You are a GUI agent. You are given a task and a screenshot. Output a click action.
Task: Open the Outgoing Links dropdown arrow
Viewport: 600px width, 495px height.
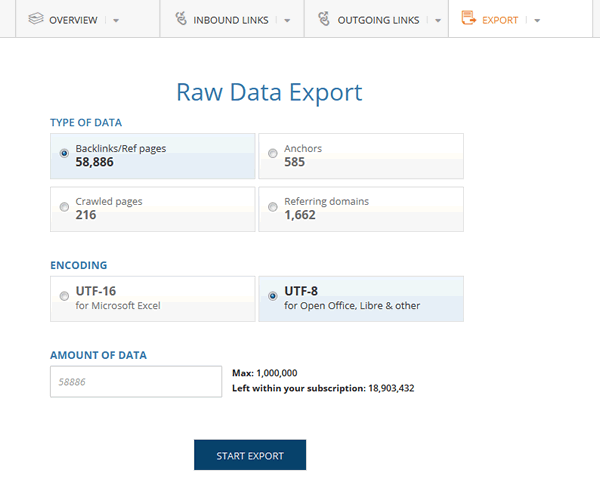[x=438, y=20]
